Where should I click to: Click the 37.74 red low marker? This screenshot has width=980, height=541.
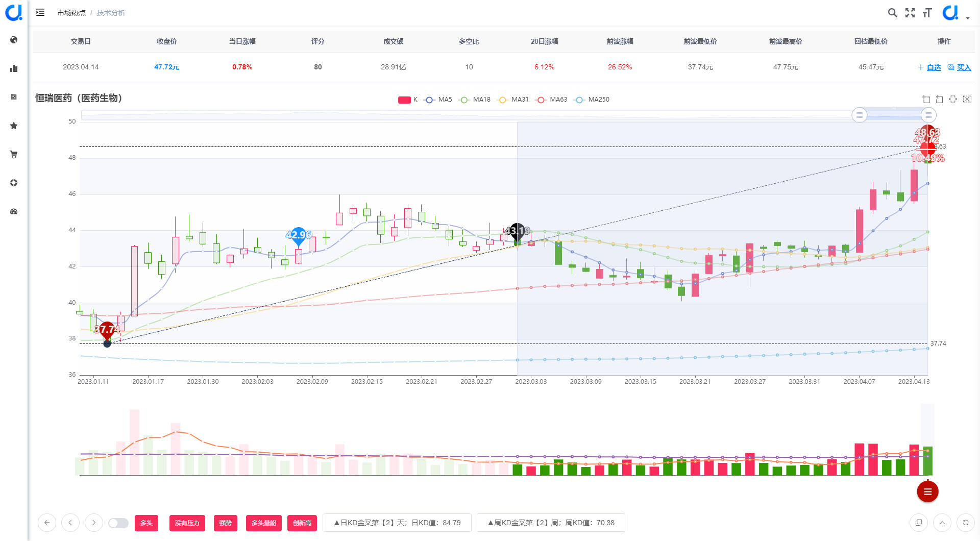coord(107,330)
